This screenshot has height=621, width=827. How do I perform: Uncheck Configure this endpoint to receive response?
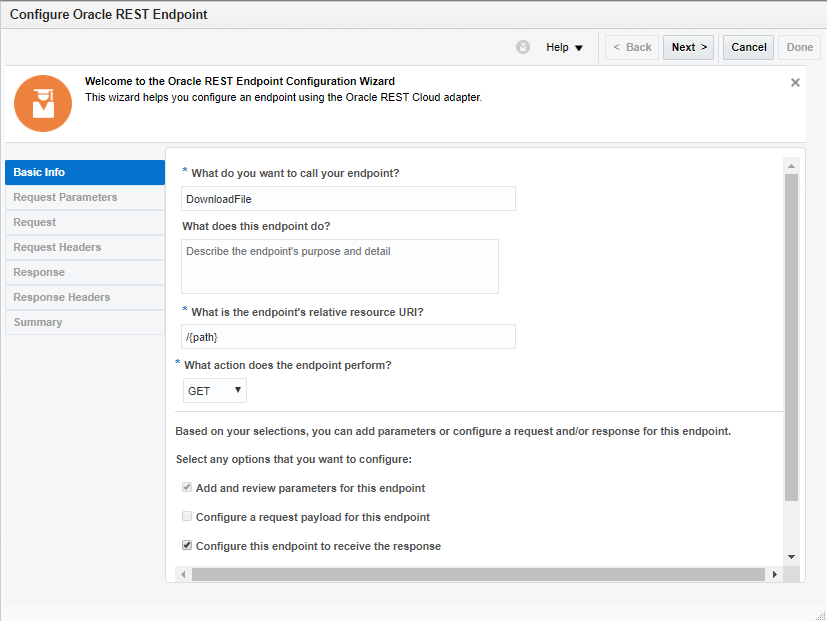187,546
